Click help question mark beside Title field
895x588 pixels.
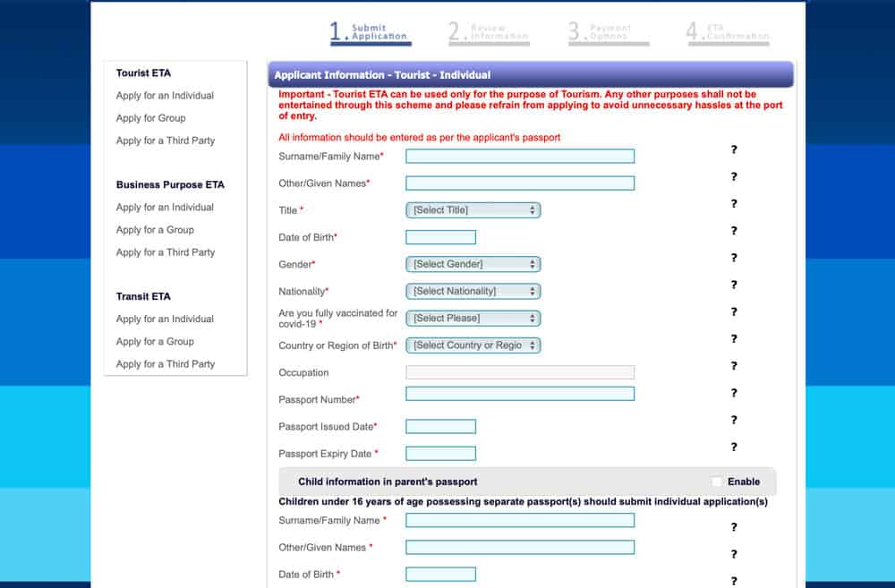click(734, 204)
